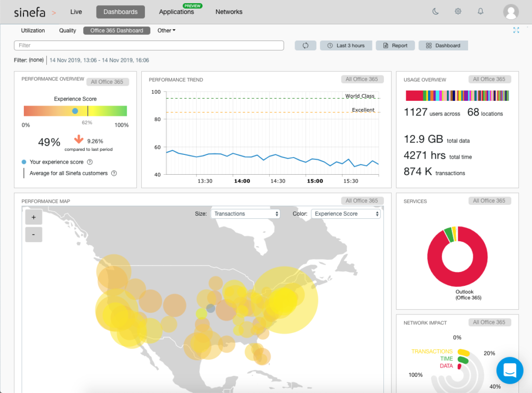
Task: Open settings gear icon
Action: pyautogui.click(x=458, y=11)
